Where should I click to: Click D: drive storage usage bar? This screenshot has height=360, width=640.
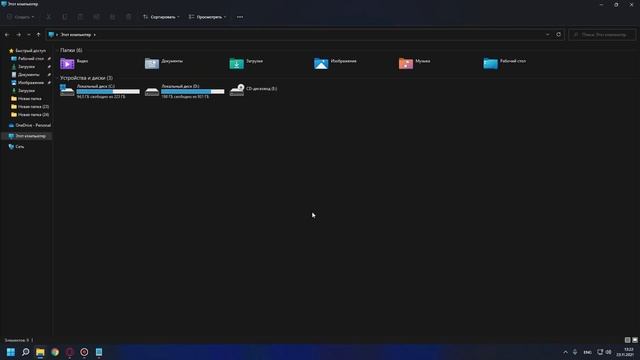coord(193,91)
